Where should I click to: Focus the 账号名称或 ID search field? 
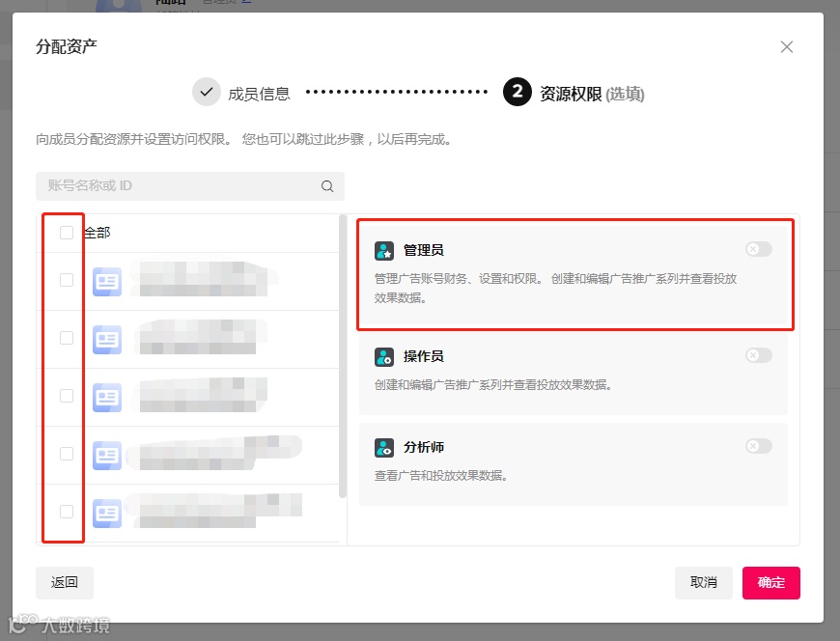click(189, 185)
